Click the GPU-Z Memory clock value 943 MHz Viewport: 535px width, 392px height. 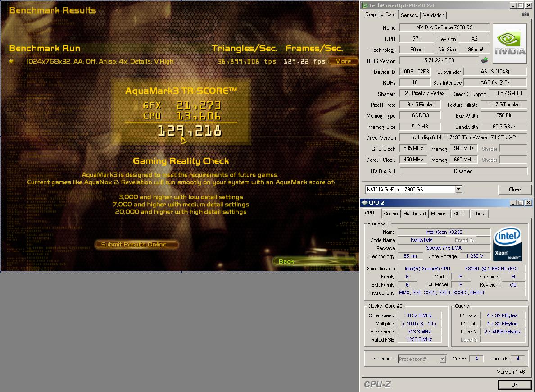(463, 148)
